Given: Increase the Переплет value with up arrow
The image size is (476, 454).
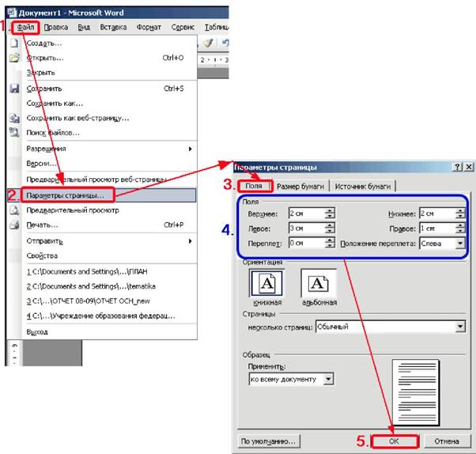Looking at the screenshot, I should (330, 240).
